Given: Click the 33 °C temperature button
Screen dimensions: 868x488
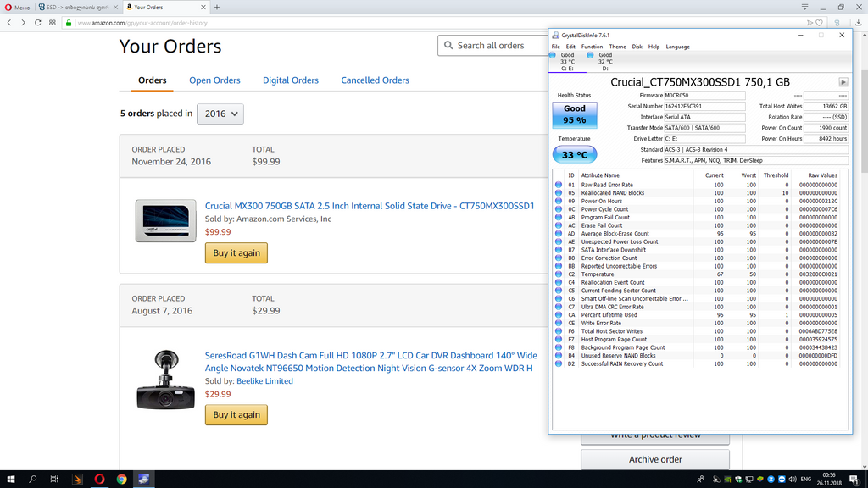Looking at the screenshot, I should pyautogui.click(x=575, y=155).
